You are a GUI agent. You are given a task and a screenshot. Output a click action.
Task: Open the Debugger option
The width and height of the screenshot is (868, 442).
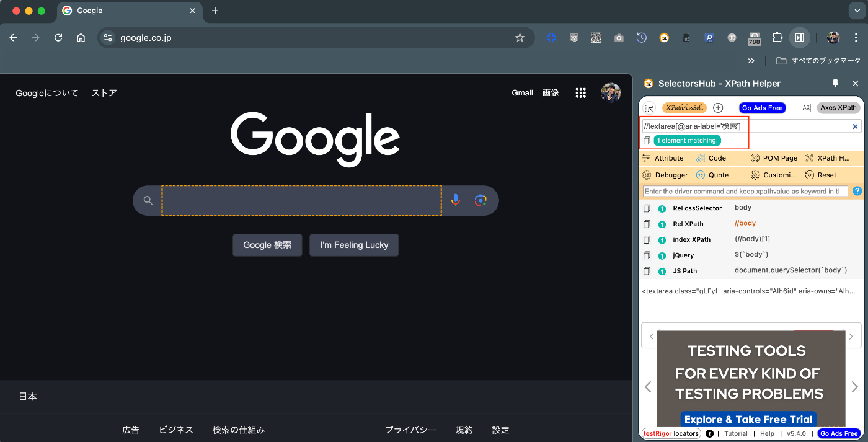(665, 175)
